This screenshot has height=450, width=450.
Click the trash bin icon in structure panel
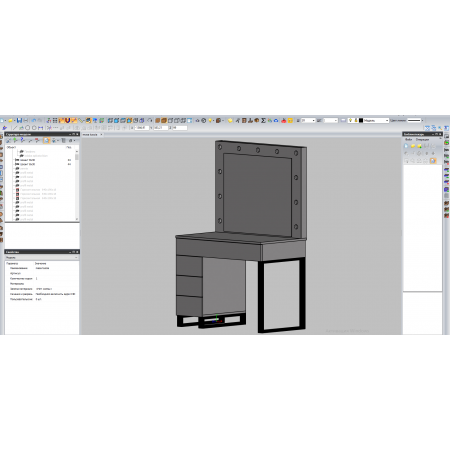pyautogui.click(x=63, y=140)
